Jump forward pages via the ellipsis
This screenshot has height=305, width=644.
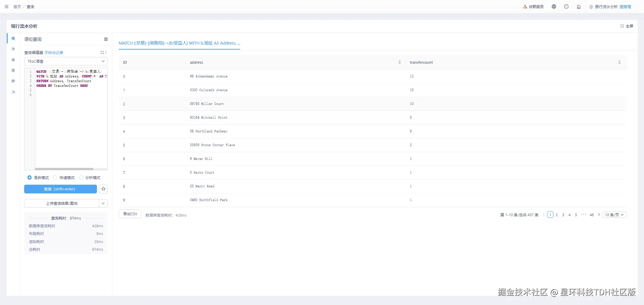[x=584, y=215]
